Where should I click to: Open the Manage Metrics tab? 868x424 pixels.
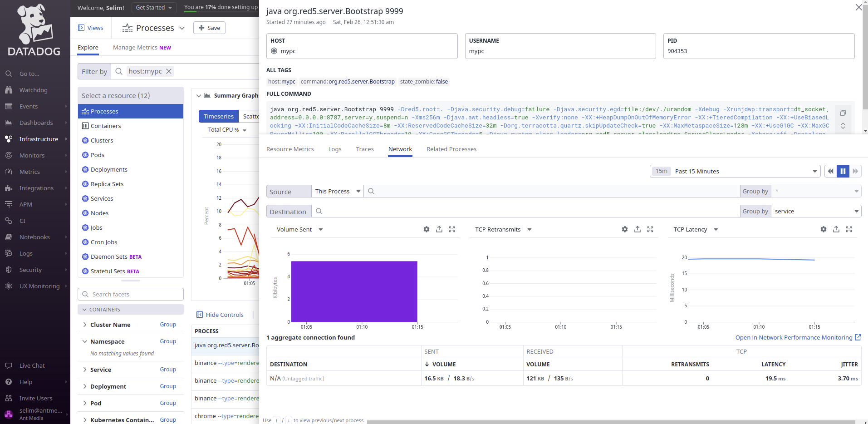click(x=142, y=47)
